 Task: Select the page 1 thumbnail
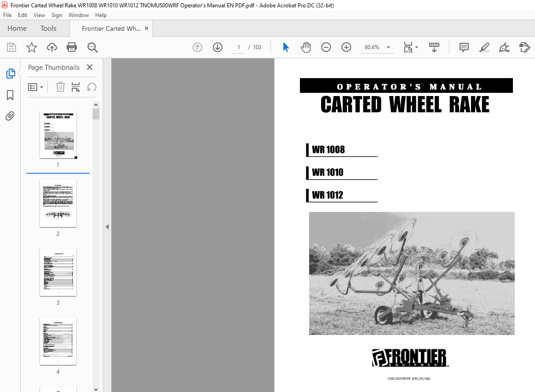pyautogui.click(x=58, y=134)
